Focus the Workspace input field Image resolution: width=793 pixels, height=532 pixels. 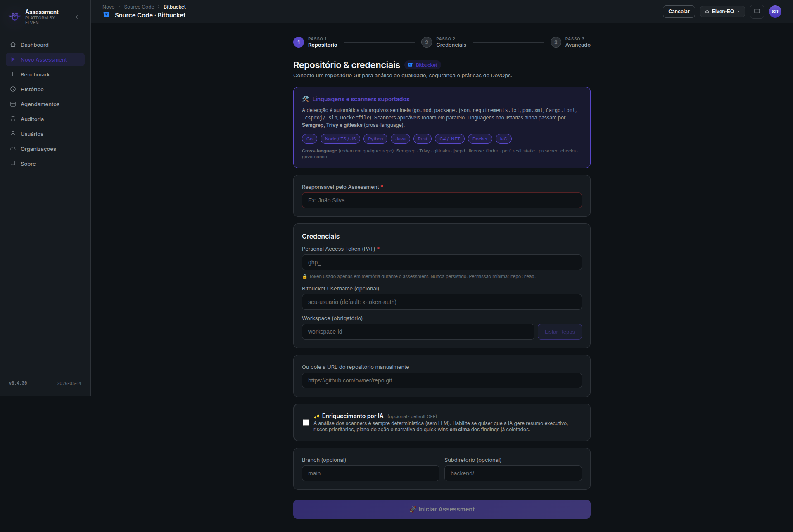coord(418,332)
